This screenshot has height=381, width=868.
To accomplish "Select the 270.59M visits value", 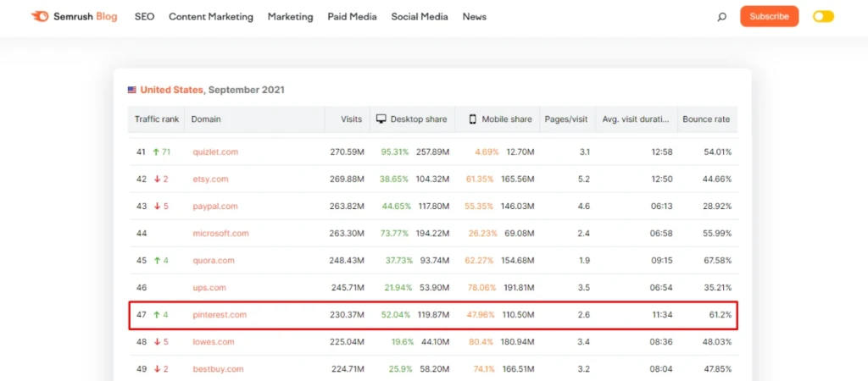I will 347,152.
